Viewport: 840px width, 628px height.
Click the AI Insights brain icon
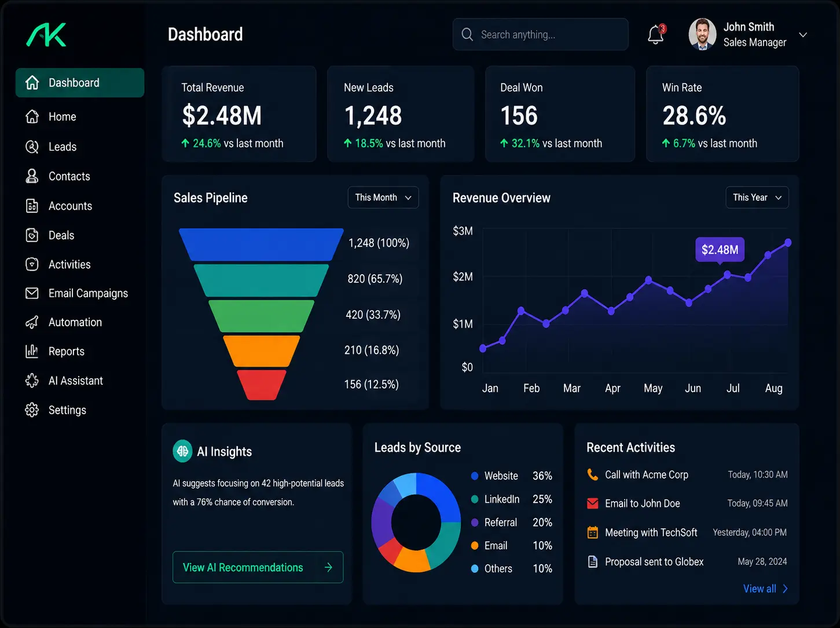pyautogui.click(x=182, y=451)
